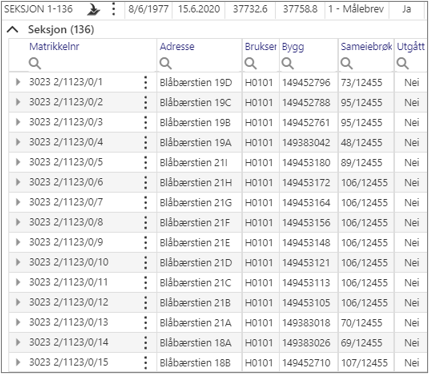
Task: Expand row 3023 2/1123/0/6
Action: (x=18, y=182)
